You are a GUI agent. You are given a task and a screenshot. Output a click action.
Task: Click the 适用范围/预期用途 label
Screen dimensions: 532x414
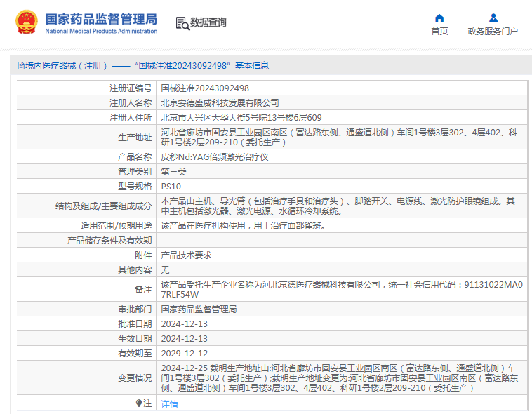(117, 226)
